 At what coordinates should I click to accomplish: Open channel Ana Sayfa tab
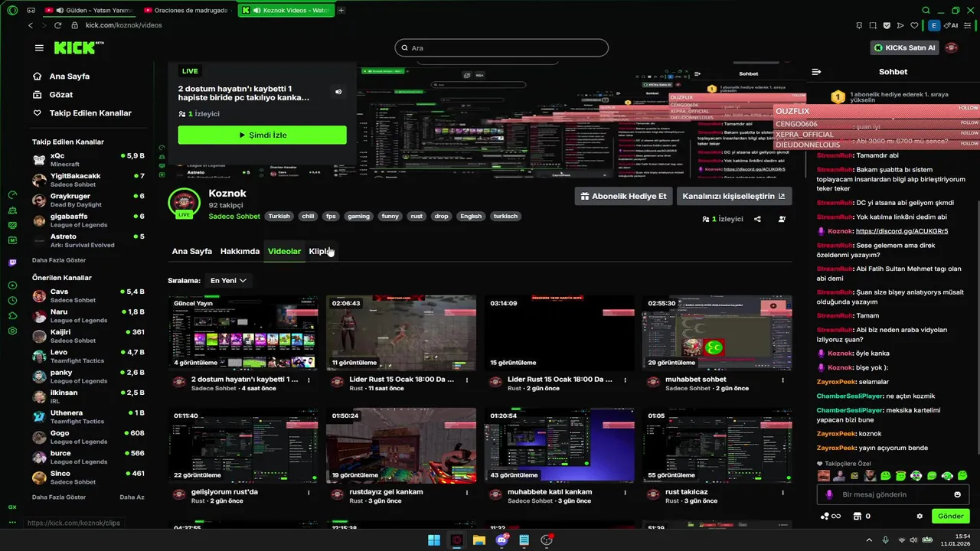click(191, 251)
